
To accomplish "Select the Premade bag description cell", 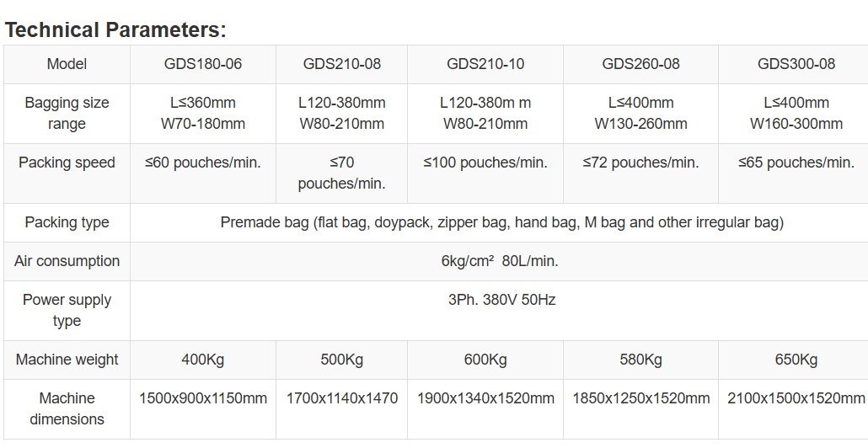I will (501, 222).
